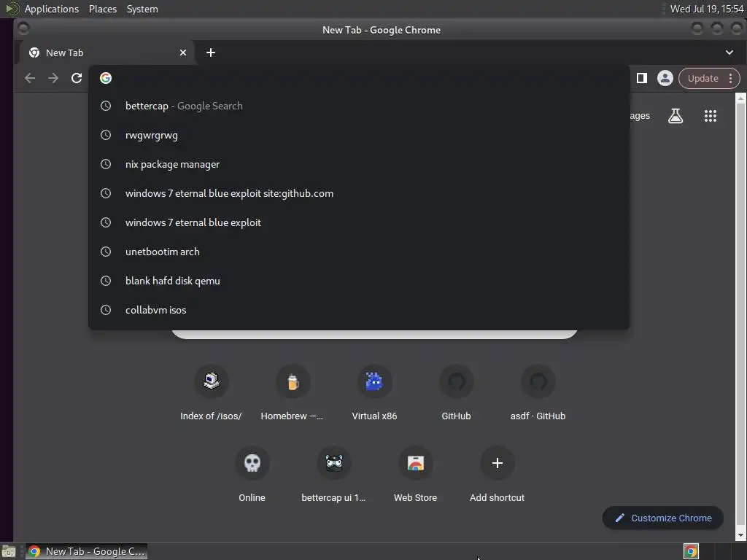
Task: Select the New Tab tab
Action: pos(107,52)
